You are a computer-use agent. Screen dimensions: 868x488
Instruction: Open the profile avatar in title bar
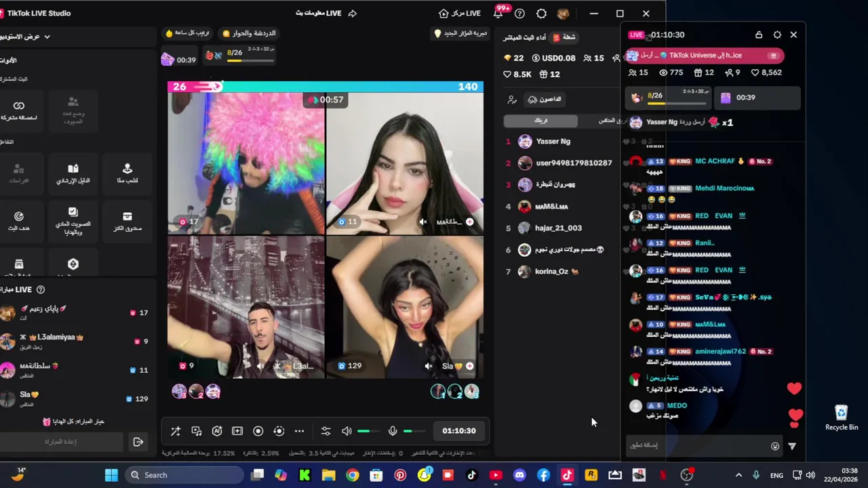tap(563, 14)
